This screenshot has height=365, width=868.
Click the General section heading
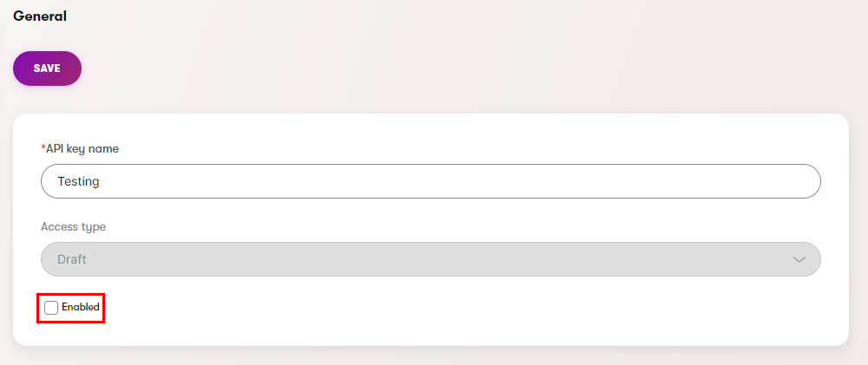(40, 16)
